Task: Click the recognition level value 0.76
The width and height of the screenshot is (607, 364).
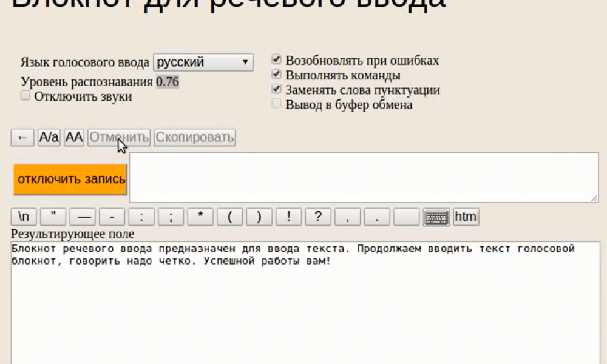Action: tap(168, 82)
